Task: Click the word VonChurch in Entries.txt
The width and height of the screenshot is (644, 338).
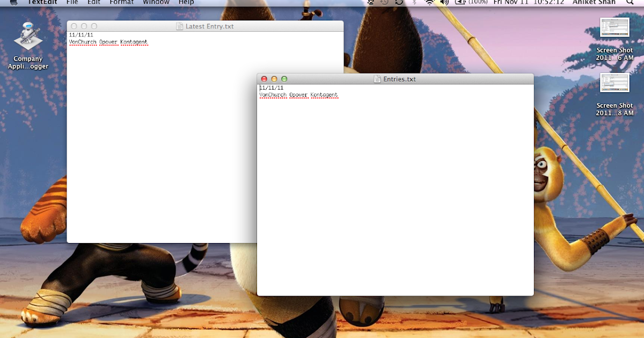Action: click(x=273, y=95)
